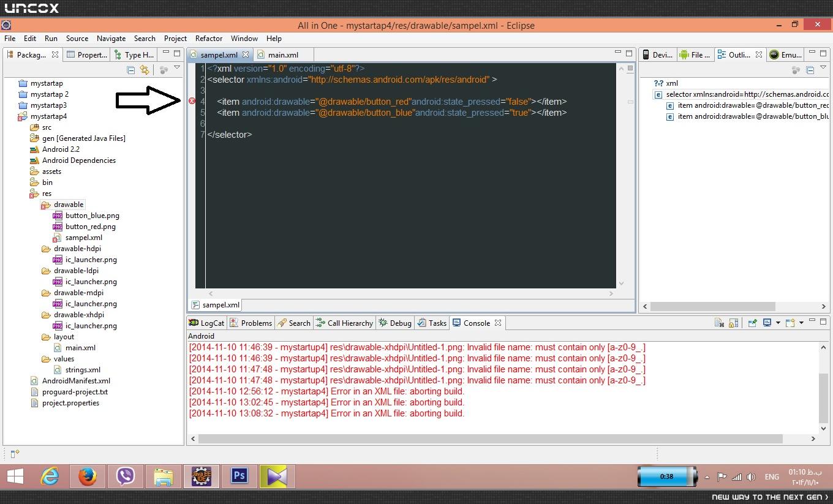Image resolution: width=833 pixels, height=504 pixels.
Task: Click the Open Console icon
Action: [x=790, y=323]
